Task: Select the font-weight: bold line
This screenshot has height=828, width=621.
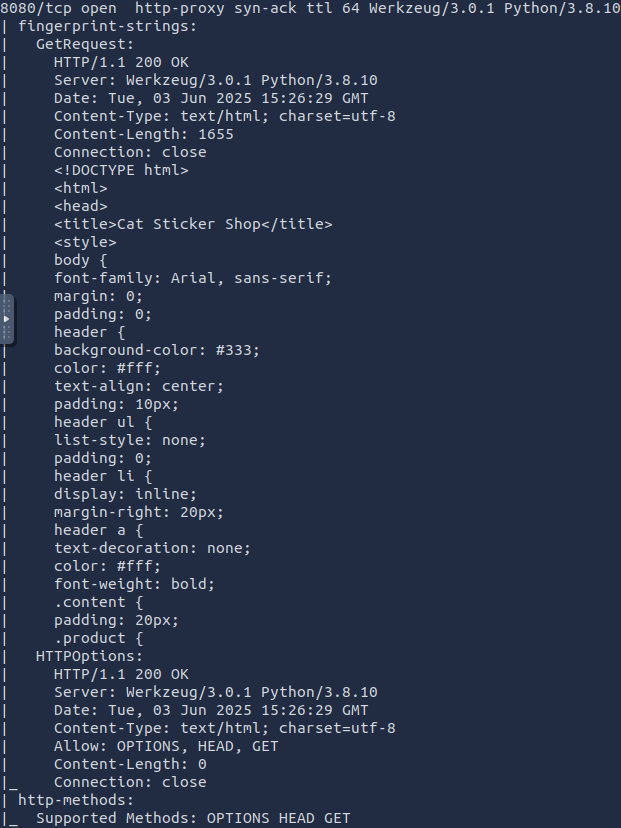Action: point(134,584)
